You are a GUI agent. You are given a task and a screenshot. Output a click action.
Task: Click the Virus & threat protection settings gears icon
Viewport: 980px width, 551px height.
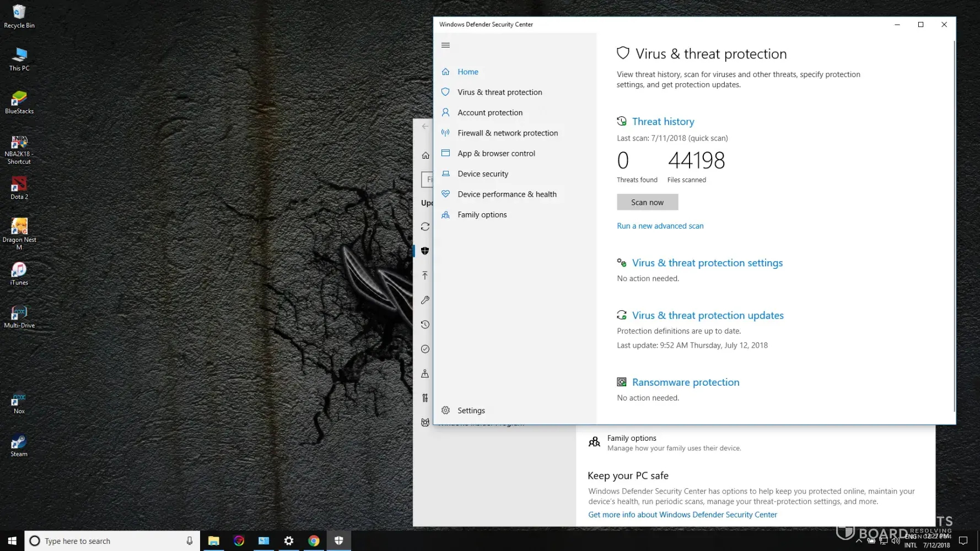[x=622, y=263]
